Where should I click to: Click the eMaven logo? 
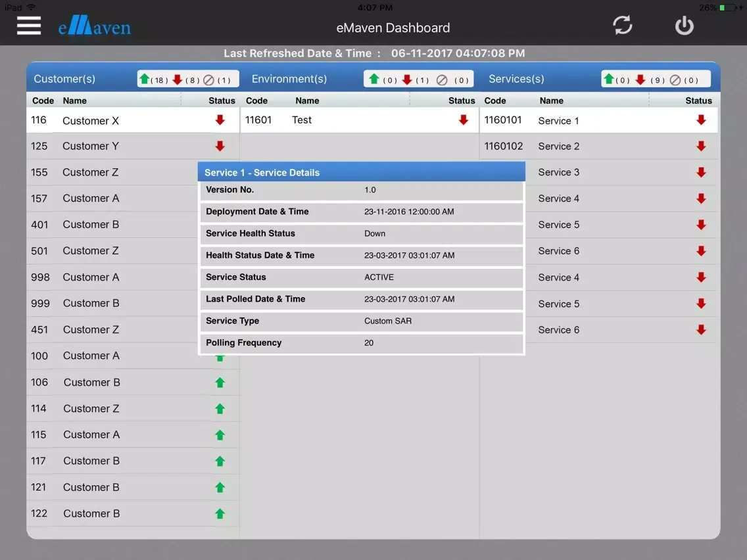click(94, 26)
